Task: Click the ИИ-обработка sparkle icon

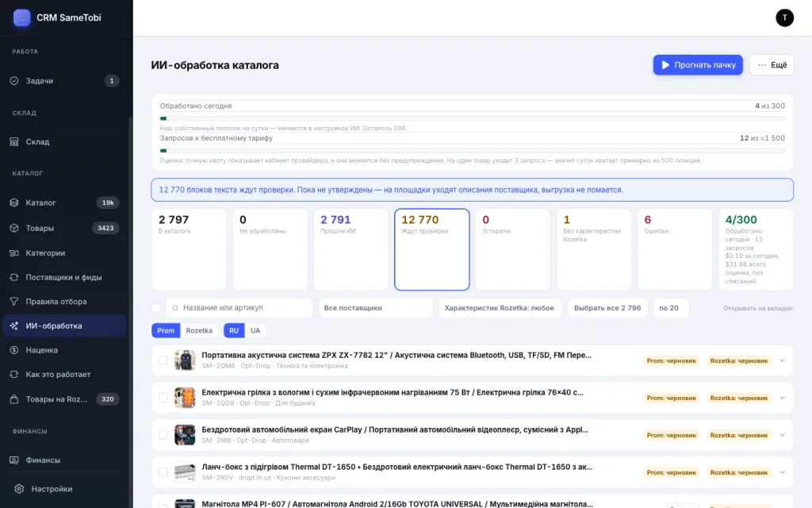Action: [x=14, y=326]
